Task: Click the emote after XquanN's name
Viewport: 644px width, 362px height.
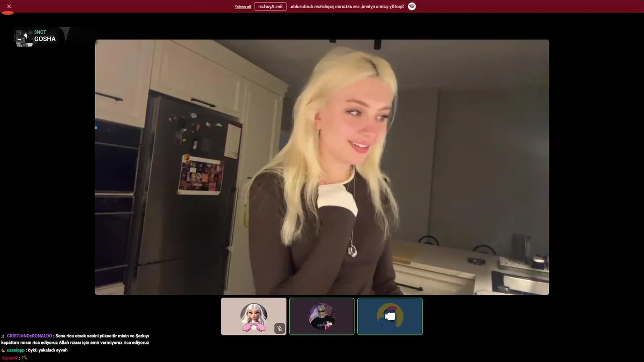Action: click(24, 358)
